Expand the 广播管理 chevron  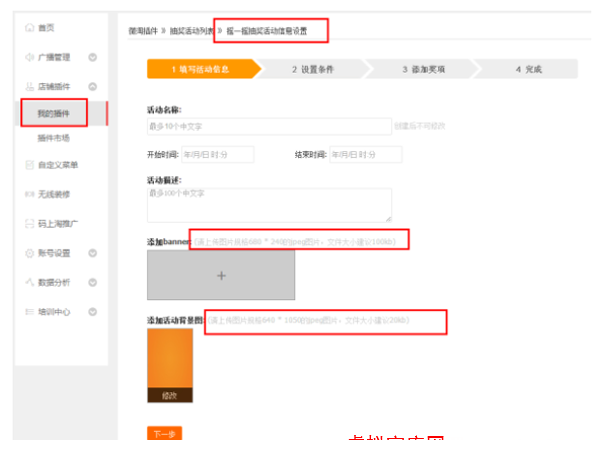point(93,57)
